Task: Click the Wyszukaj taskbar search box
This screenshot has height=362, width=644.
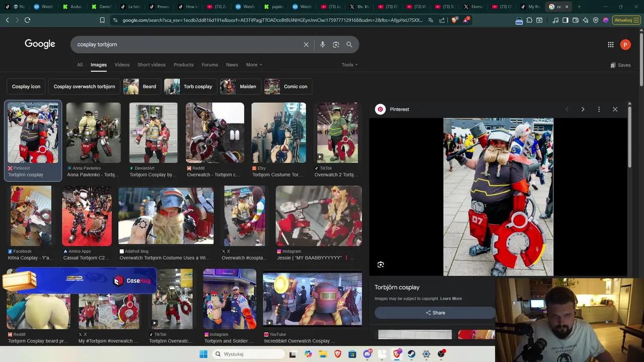Action: (249, 354)
